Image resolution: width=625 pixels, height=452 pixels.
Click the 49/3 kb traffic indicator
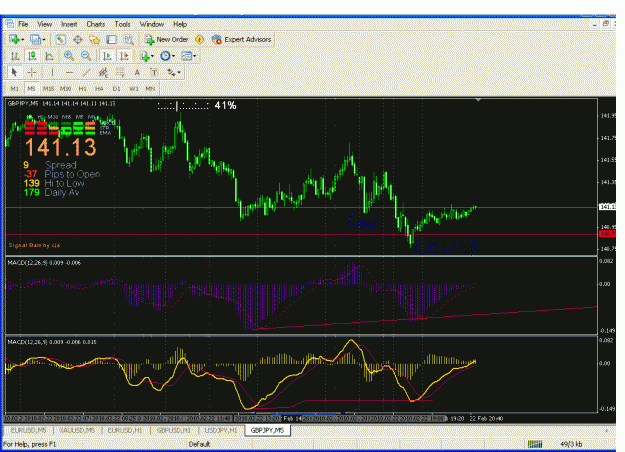tap(571, 444)
